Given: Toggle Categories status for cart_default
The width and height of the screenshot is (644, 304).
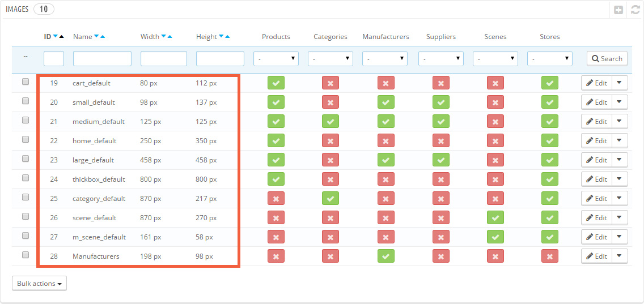Looking at the screenshot, I should (x=330, y=83).
